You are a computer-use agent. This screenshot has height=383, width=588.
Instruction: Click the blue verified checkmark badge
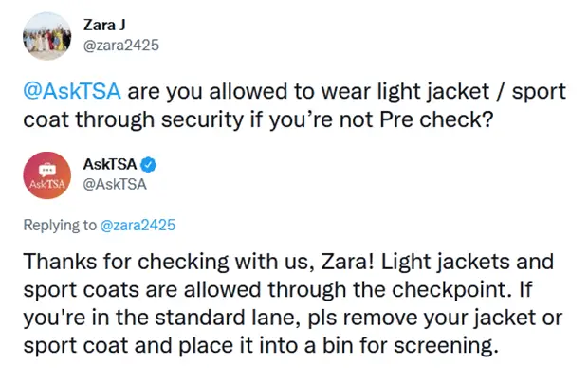click(x=149, y=165)
